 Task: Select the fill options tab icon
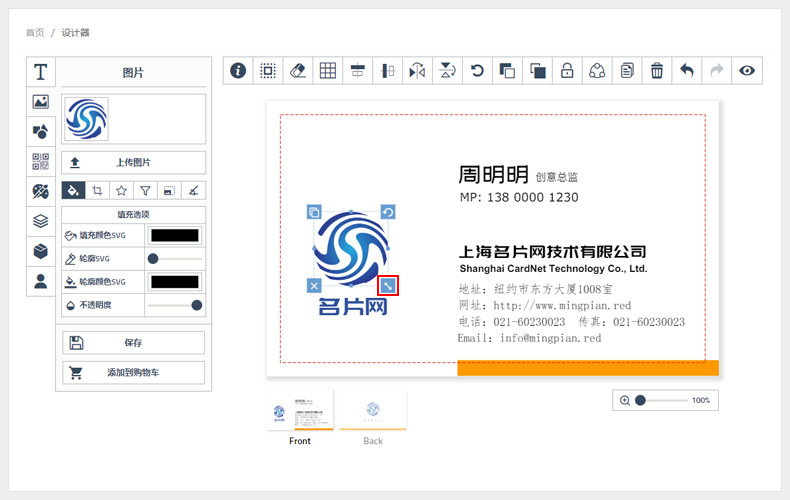click(73, 191)
